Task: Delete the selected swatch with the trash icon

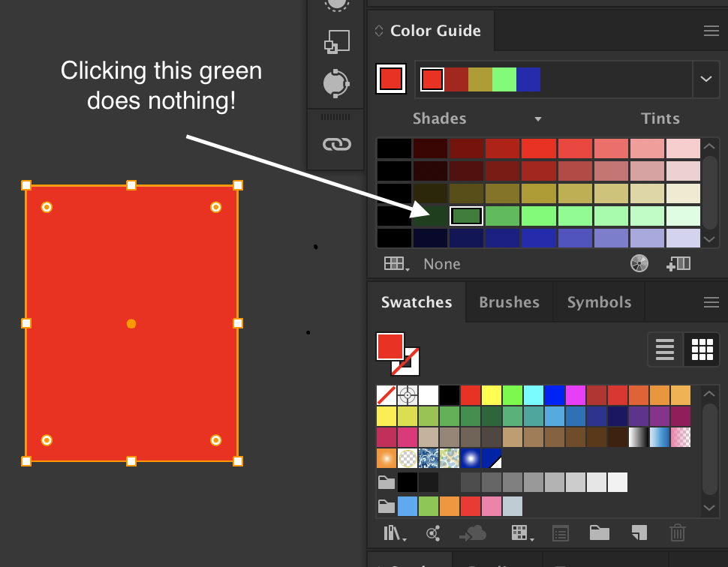Action: [678, 532]
